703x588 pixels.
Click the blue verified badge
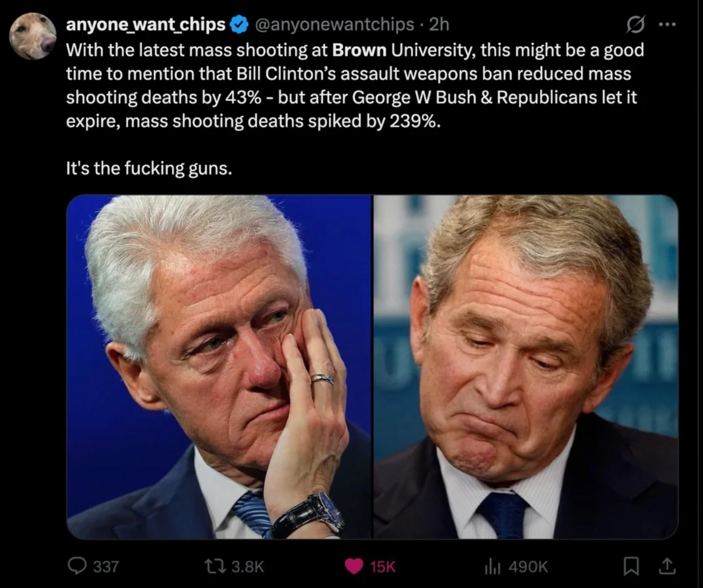click(x=238, y=24)
